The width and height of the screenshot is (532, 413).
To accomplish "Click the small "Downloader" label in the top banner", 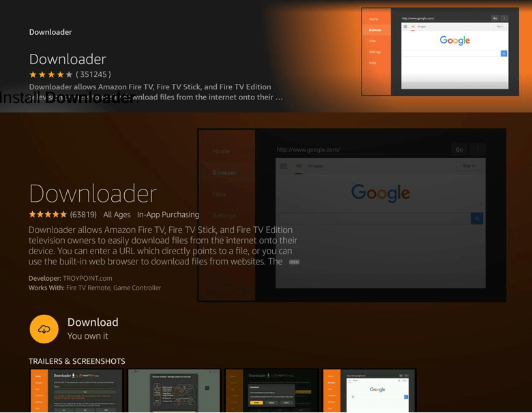I will click(x=50, y=32).
